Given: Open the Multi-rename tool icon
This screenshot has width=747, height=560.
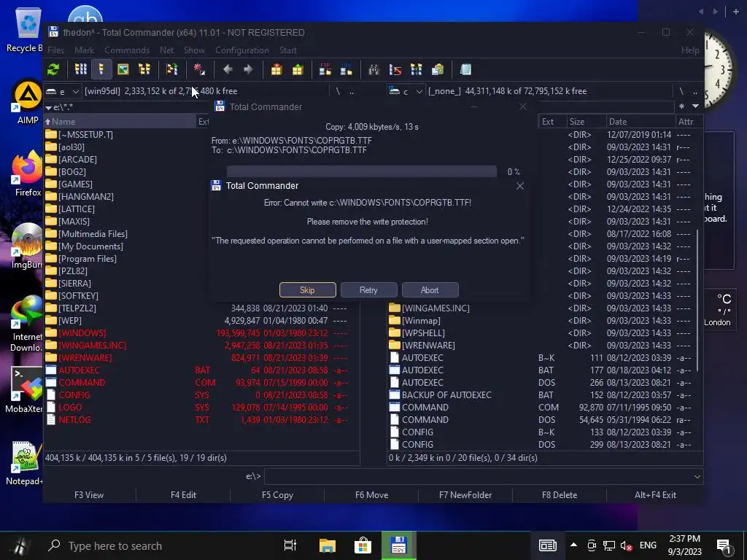Looking at the screenshot, I should pyautogui.click(x=395, y=69).
